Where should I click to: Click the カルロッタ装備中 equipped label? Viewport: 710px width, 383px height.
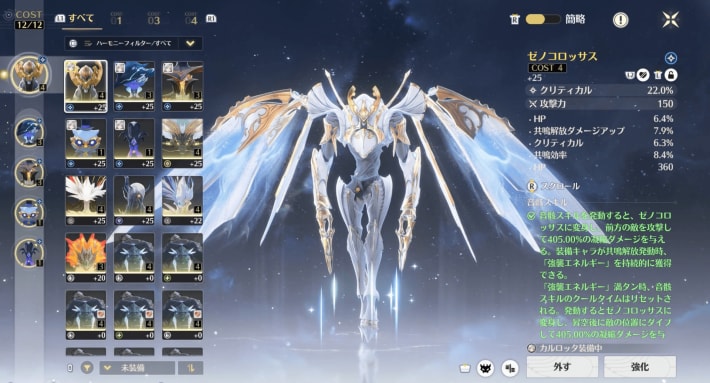[570, 348]
